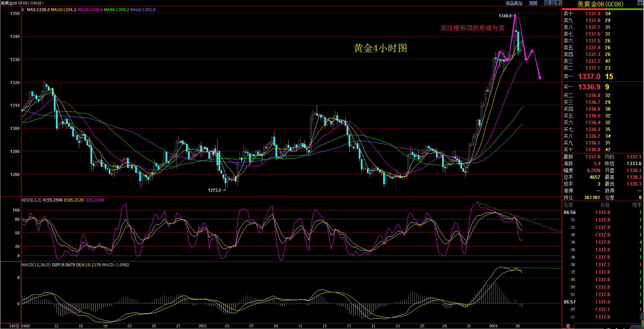Click the 06:56 tick trade row

pos(603,213)
